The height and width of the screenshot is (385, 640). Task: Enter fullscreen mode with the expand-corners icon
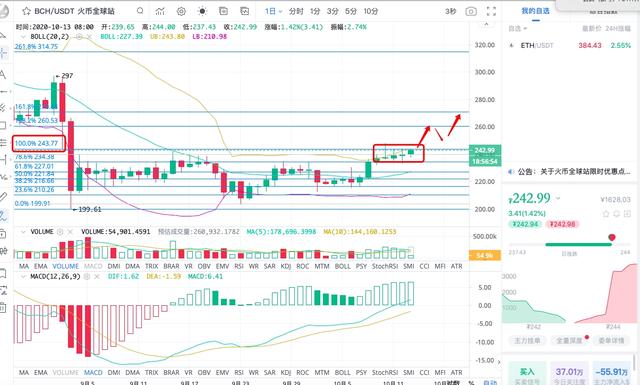(491, 11)
